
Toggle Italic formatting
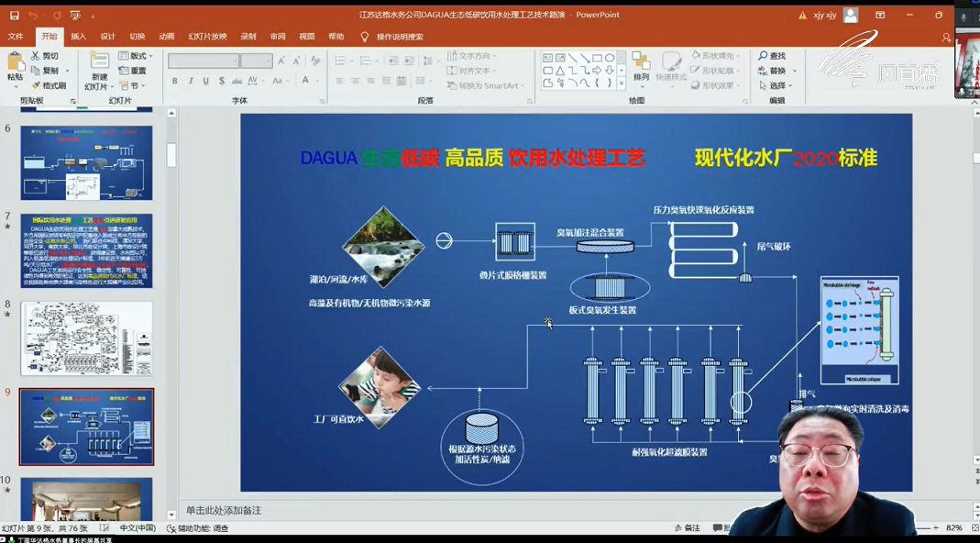(x=190, y=81)
